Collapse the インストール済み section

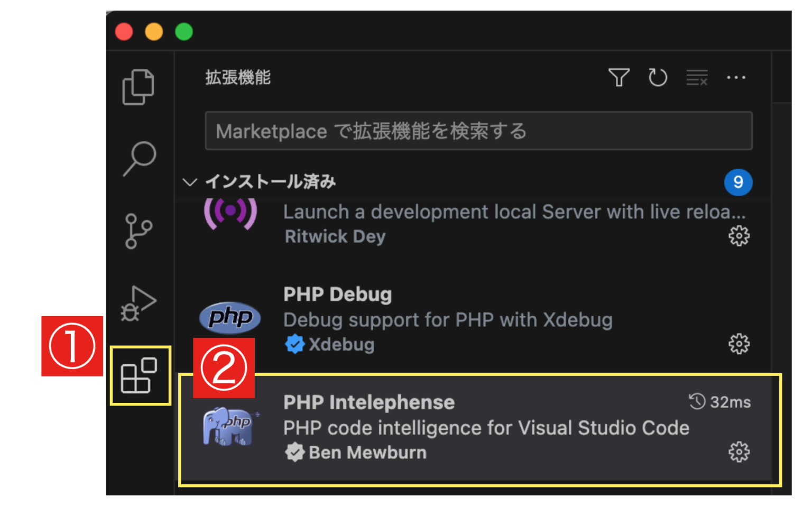coord(189,181)
